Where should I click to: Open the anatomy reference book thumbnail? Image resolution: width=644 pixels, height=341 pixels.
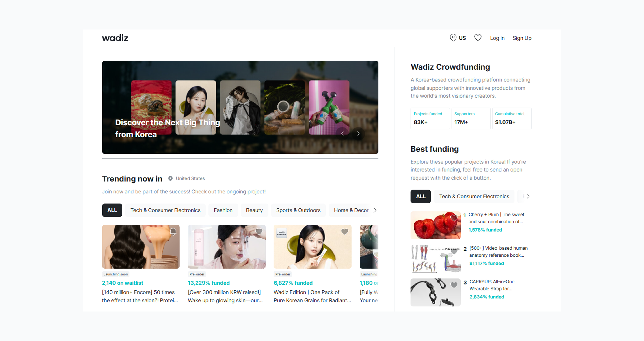tap(436, 259)
